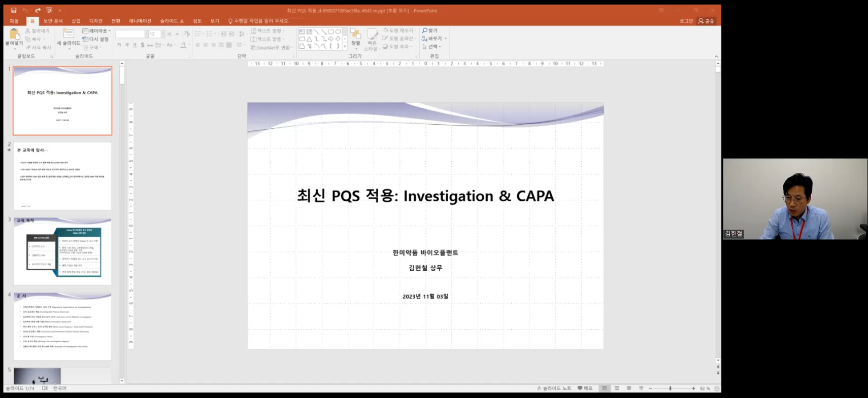Open Customize Quick Access Toolbar dropdown
This screenshot has width=868, height=398.
[x=59, y=10]
